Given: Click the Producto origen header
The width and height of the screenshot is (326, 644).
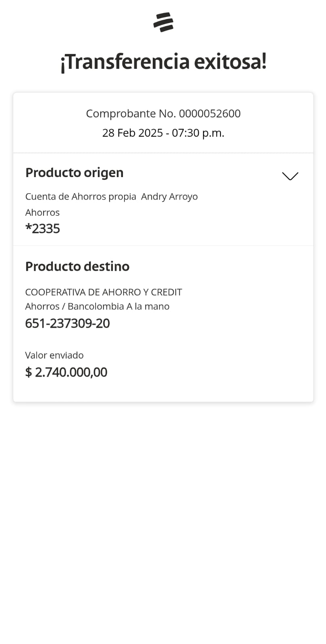Looking at the screenshot, I should coord(74,173).
